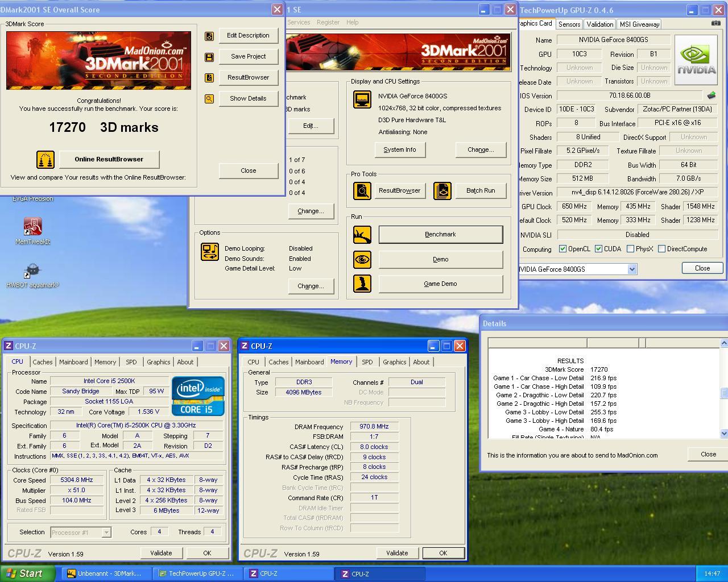Click the System Info button
This screenshot has width=728, height=582.
(400, 150)
